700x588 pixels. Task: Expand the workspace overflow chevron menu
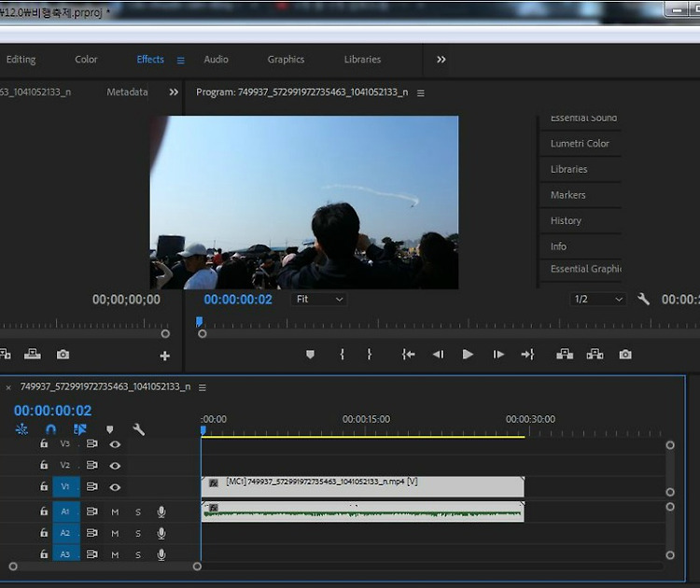click(x=441, y=60)
